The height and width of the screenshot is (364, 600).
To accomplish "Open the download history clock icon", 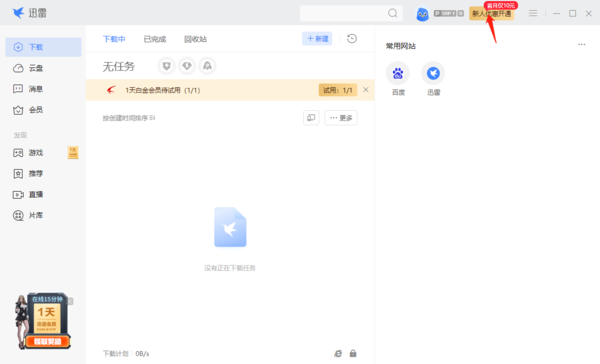I will [352, 39].
